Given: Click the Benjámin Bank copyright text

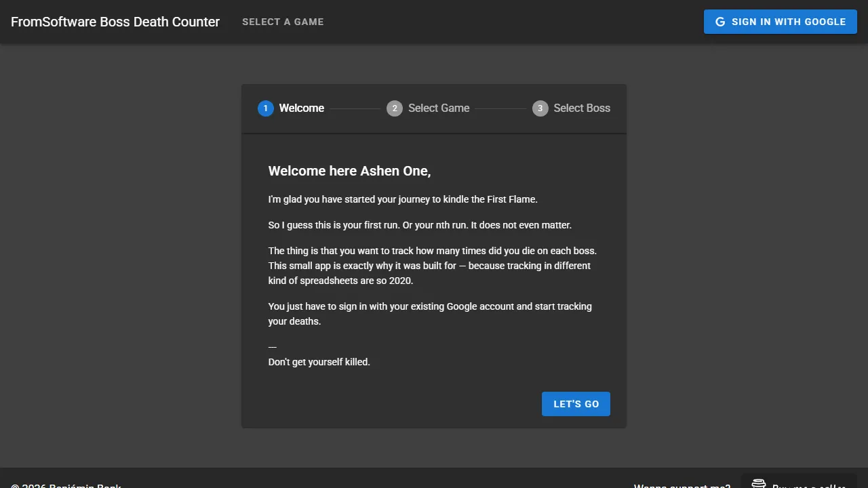Looking at the screenshot, I should point(66,485).
